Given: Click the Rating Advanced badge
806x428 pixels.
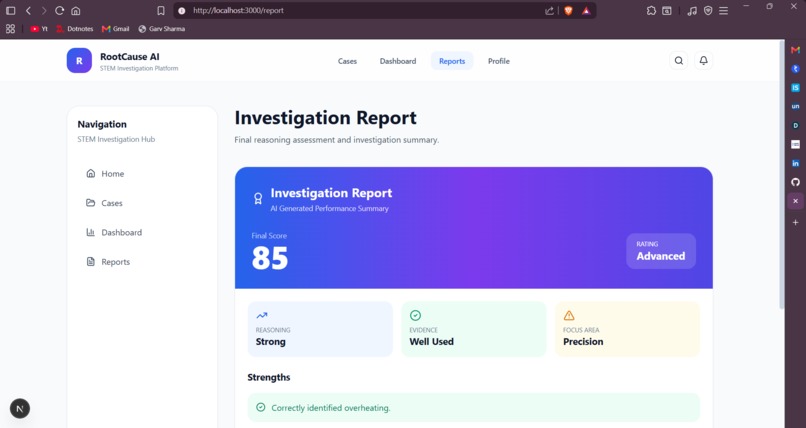Looking at the screenshot, I should pos(661,251).
